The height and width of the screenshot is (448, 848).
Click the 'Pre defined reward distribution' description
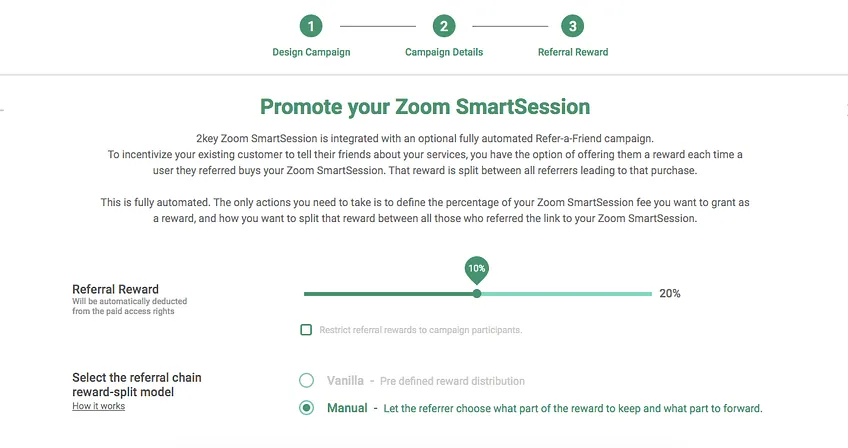452,381
